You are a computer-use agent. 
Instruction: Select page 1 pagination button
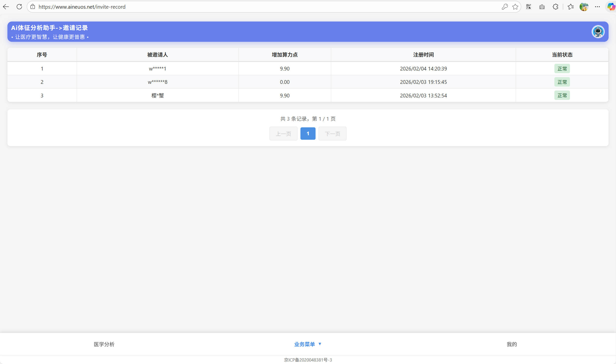point(308,134)
